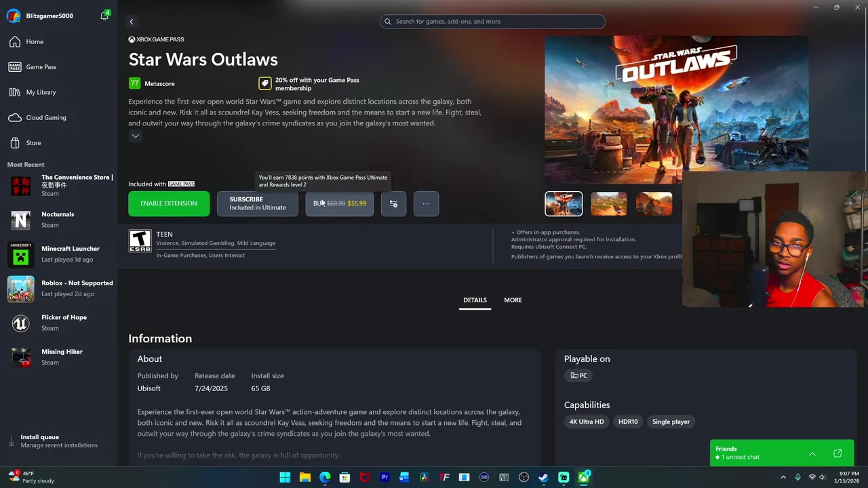Expand the Friends panel chevron
Screen dimensions: 868x488
(x=812, y=453)
